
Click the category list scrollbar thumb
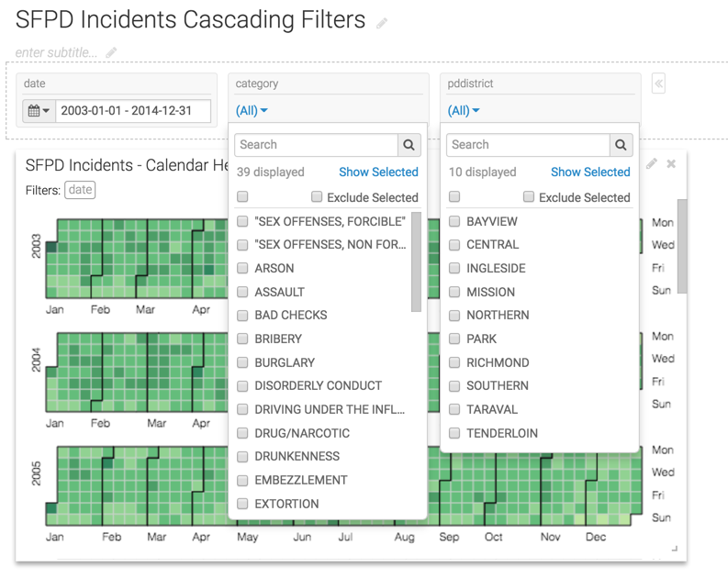(x=416, y=261)
